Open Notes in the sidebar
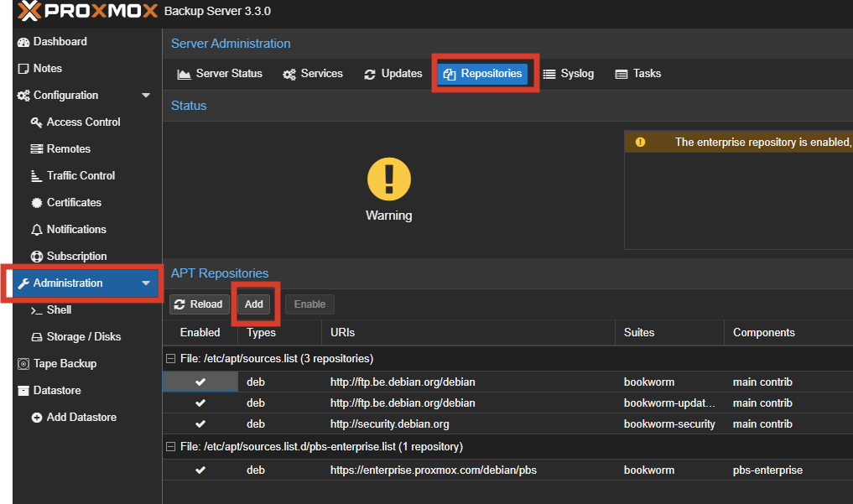The height and width of the screenshot is (504, 853). click(47, 68)
